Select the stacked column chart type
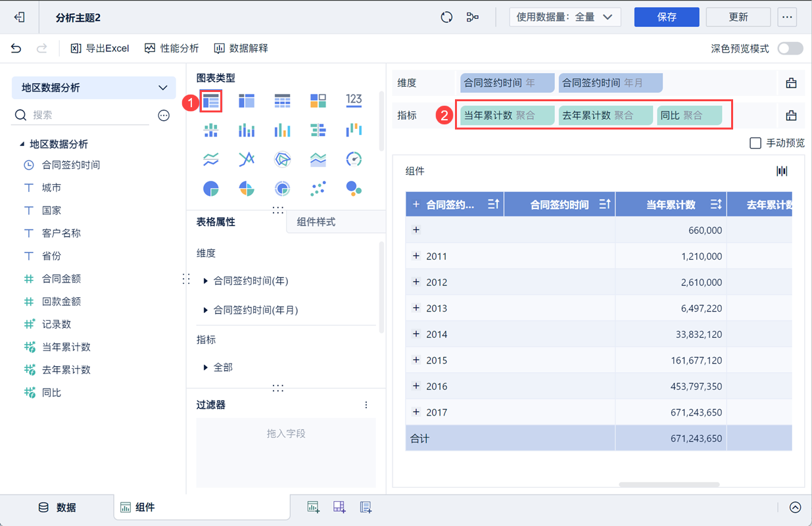 [x=247, y=130]
